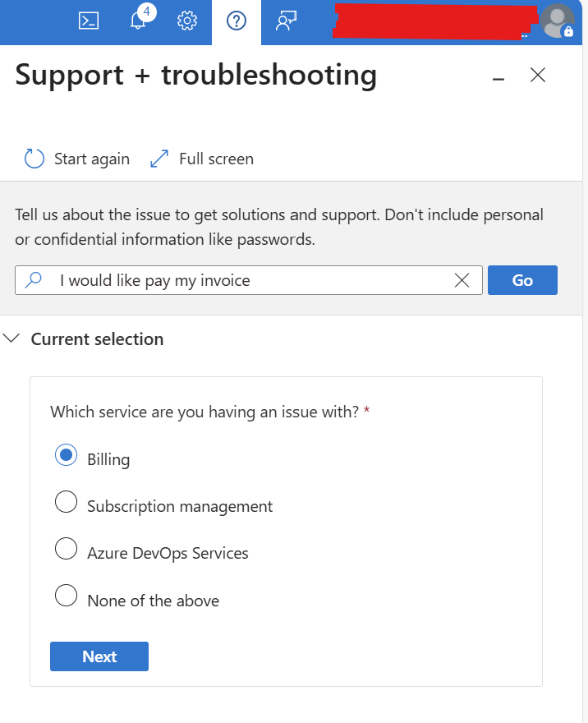Screen dimensions: 588x723
Task: Click the Start again label
Action: 92,159
